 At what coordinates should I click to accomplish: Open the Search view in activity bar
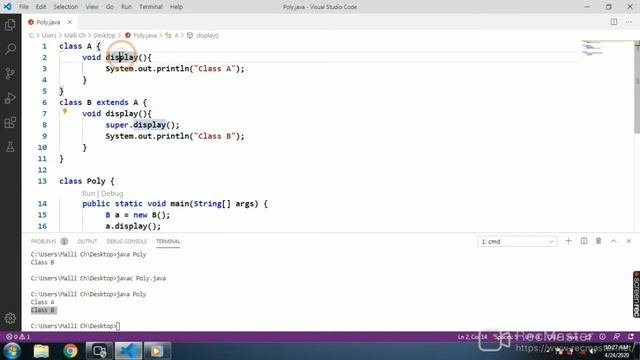pyautogui.click(x=10, y=49)
